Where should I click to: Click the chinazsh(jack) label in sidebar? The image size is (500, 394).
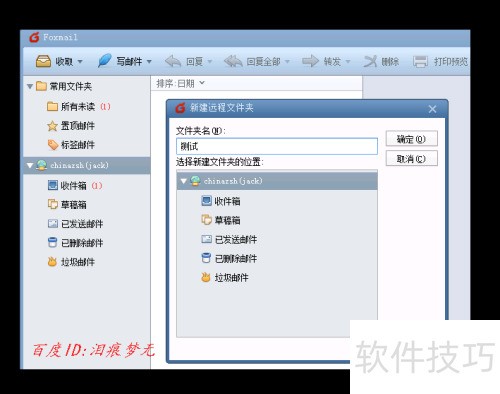pyautogui.click(x=79, y=165)
